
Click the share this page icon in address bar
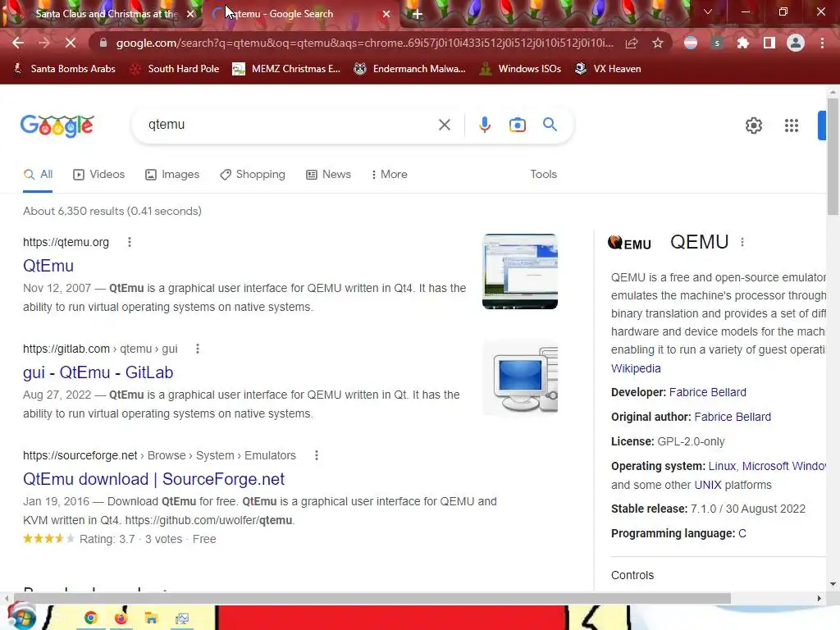click(632, 43)
